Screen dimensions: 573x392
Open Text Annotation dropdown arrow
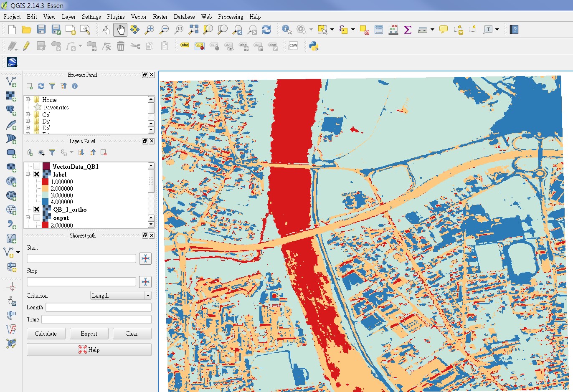497,30
